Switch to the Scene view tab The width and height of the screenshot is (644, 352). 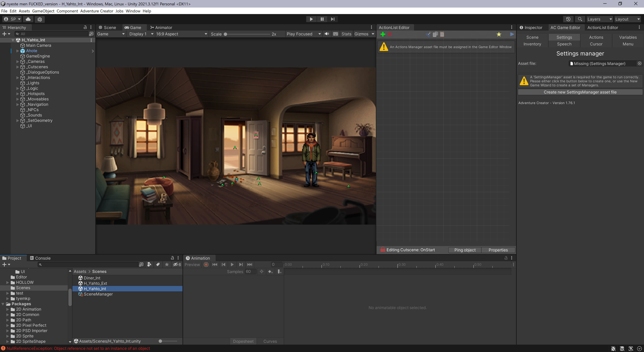108,27
